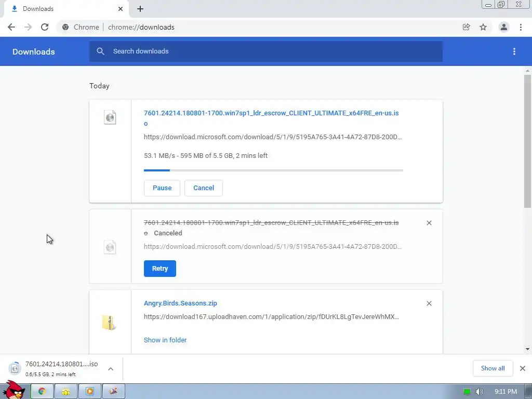The width and height of the screenshot is (532, 399).
Task: Open the Angry Birds start button
Action: [14, 390]
